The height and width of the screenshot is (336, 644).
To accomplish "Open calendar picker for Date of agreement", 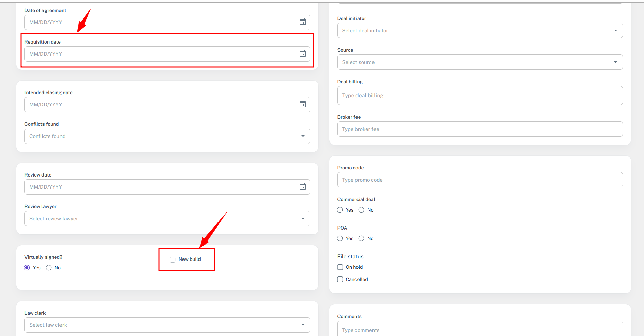I will tap(302, 22).
